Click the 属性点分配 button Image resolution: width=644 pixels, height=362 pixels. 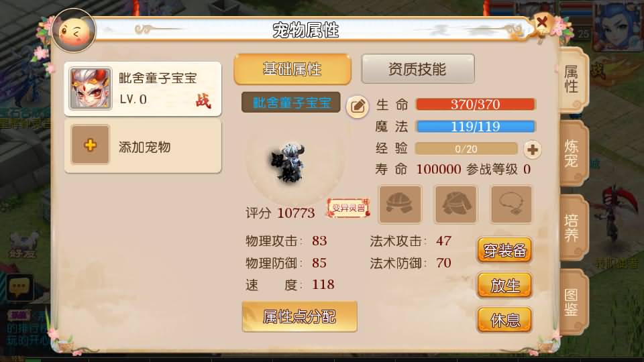(x=299, y=316)
